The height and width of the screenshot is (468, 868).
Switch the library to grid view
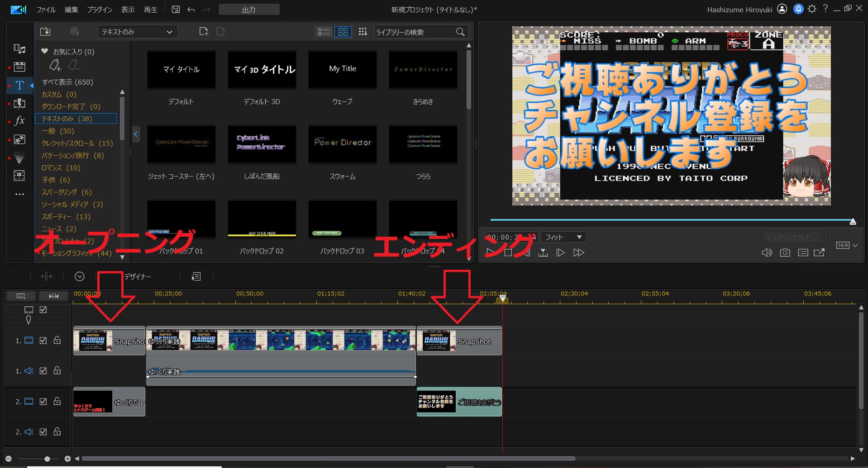(x=343, y=32)
